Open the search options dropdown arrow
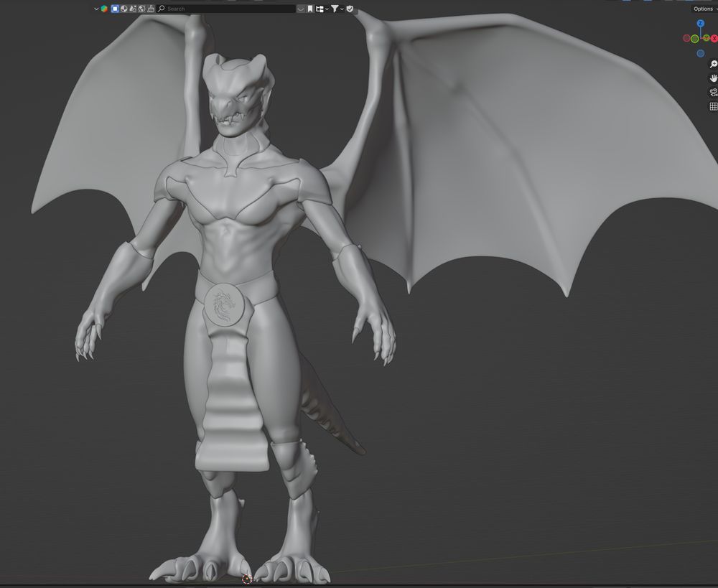This screenshot has height=588, width=718. coord(300,9)
